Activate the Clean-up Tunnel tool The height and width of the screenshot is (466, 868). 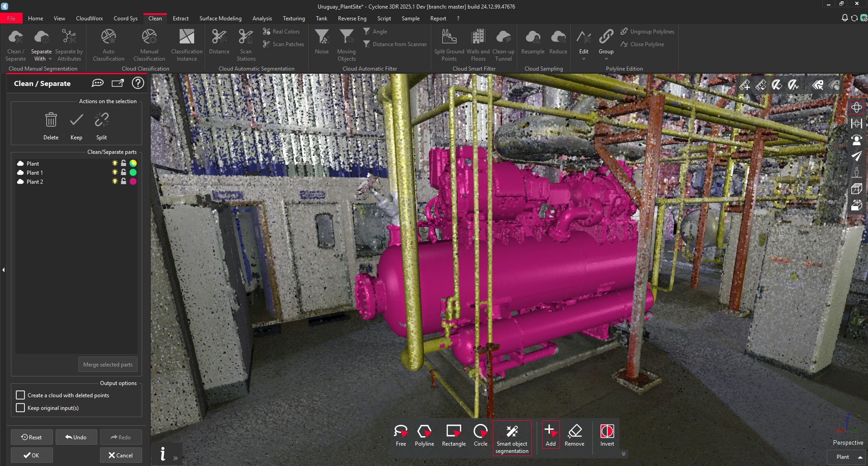click(503, 43)
